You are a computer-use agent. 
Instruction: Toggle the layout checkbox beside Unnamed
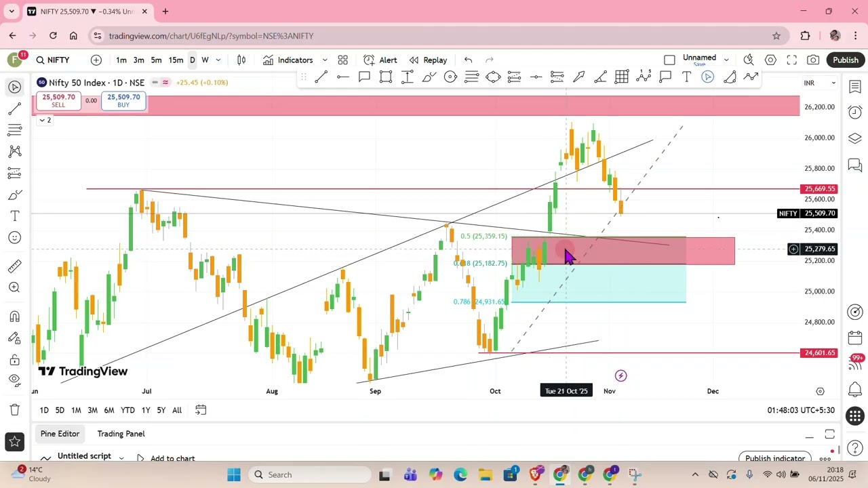670,60
